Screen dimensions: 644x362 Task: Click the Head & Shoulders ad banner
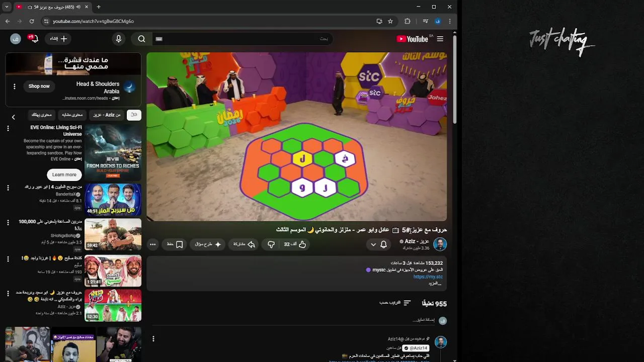pos(73,64)
